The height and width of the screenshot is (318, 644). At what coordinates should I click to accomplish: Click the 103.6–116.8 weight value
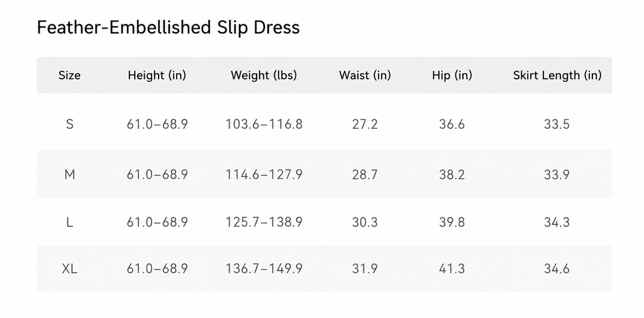[264, 124]
